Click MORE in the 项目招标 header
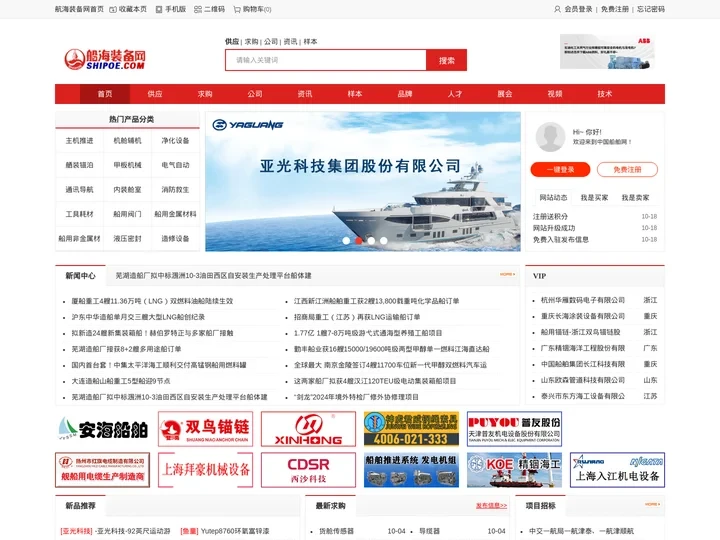 (652, 504)
